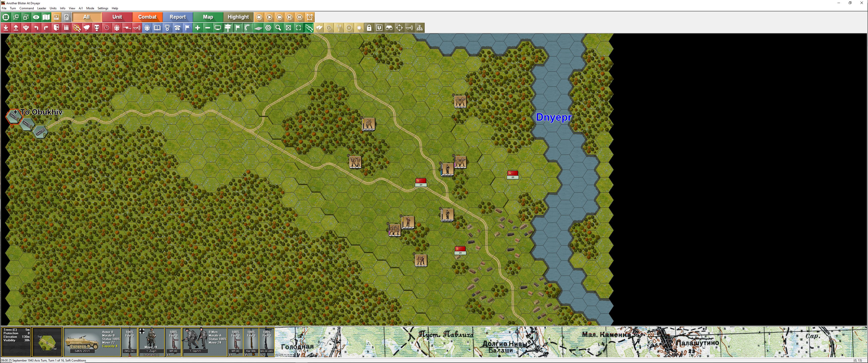The image size is (868, 363).
Task: Click the organization chart icon
Action: click(420, 28)
